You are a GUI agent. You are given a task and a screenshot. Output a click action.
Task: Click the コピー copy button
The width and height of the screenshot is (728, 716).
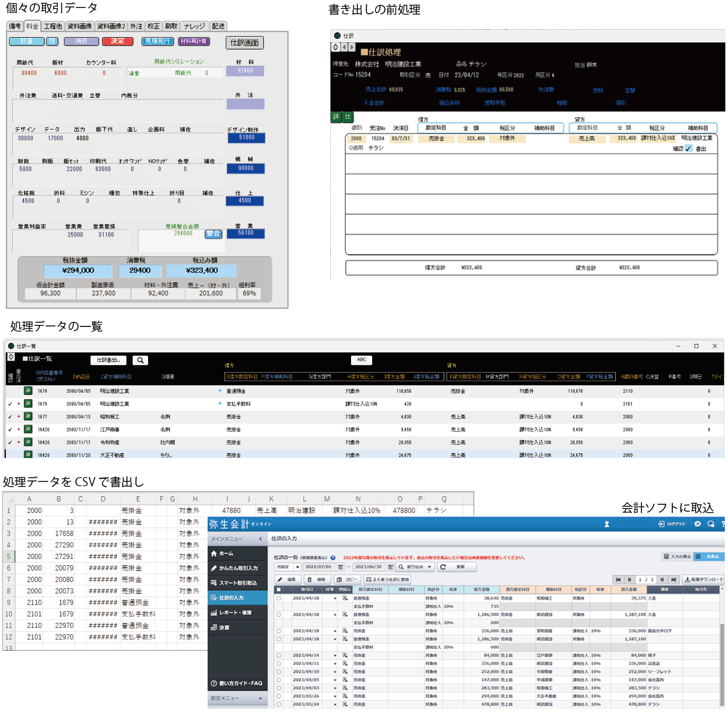(347, 580)
